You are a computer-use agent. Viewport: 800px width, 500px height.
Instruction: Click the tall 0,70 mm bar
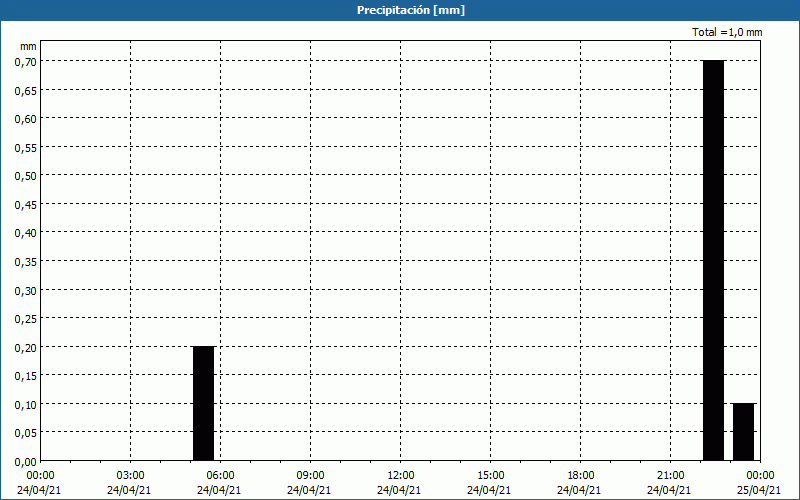[713, 261]
